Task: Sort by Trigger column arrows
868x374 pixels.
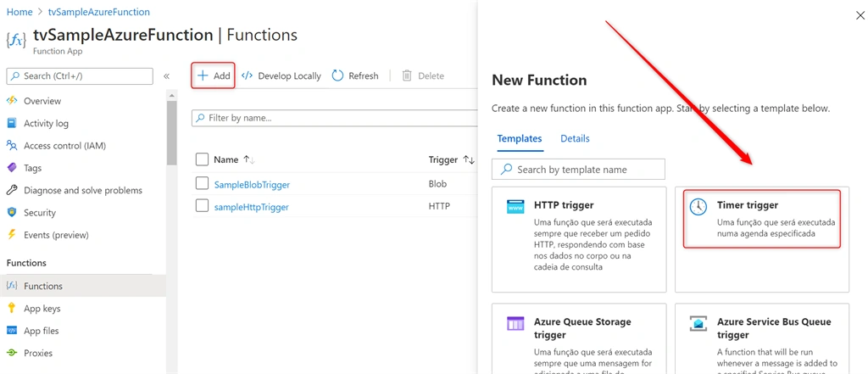Action: (469, 159)
